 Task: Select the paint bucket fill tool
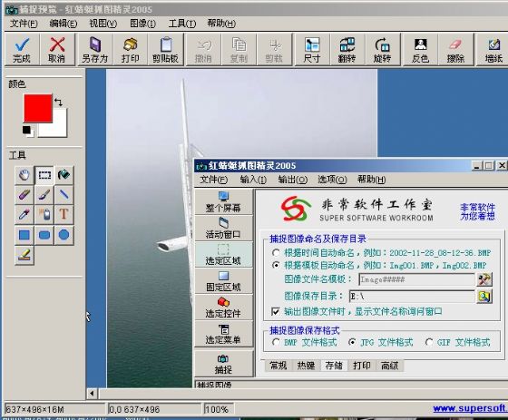tap(64, 175)
